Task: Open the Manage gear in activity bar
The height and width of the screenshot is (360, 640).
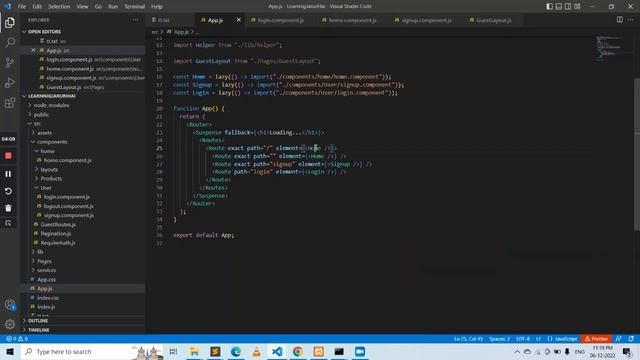Action: coord(10,324)
